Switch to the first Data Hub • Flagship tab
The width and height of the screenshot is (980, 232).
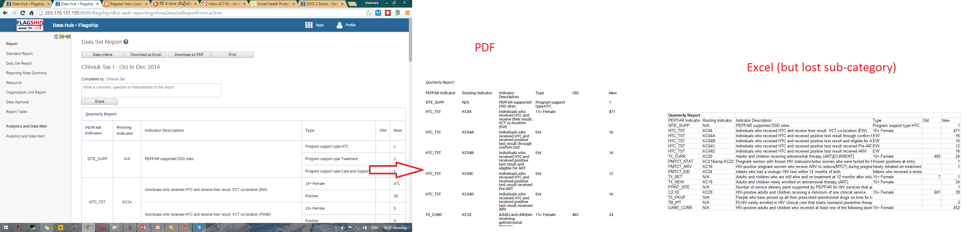[x=28, y=4]
